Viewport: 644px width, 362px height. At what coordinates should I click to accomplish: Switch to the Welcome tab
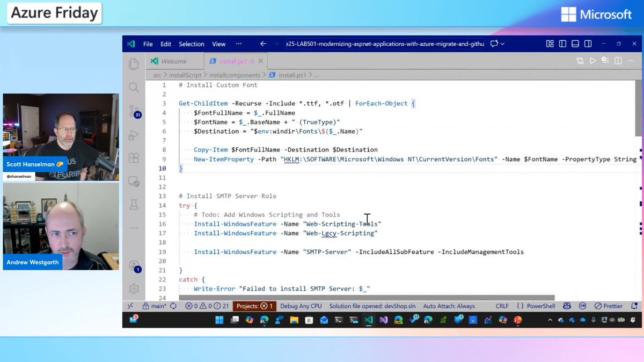click(174, 61)
